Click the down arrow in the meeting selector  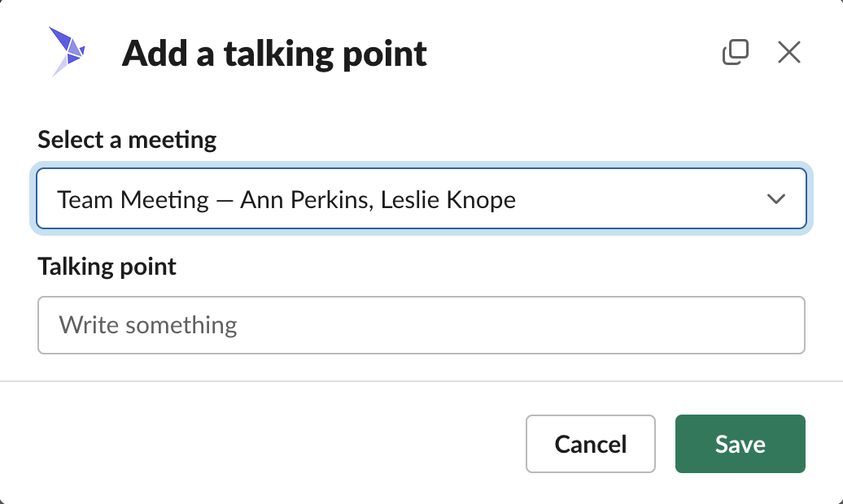[775, 199]
